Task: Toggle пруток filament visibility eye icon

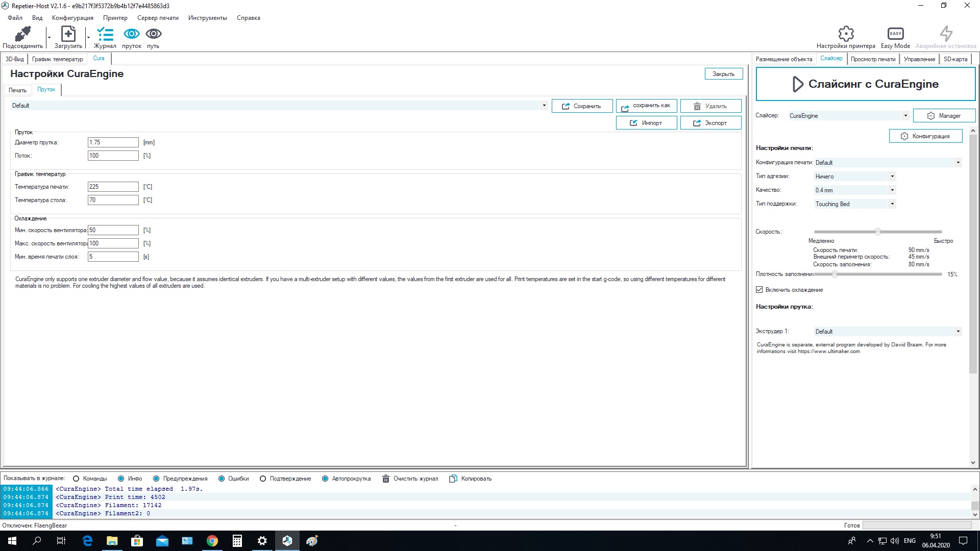Action: 132,34
